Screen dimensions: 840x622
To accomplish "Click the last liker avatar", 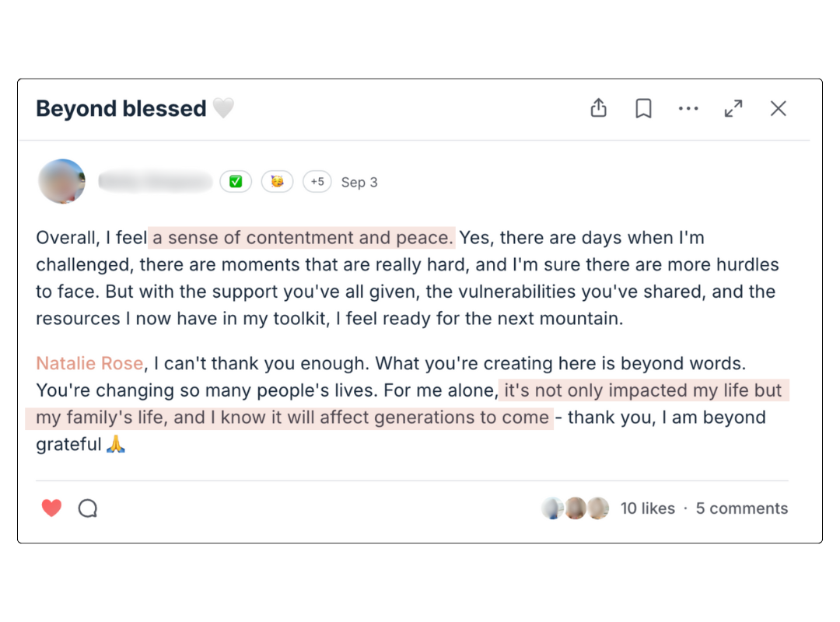I will click(597, 508).
